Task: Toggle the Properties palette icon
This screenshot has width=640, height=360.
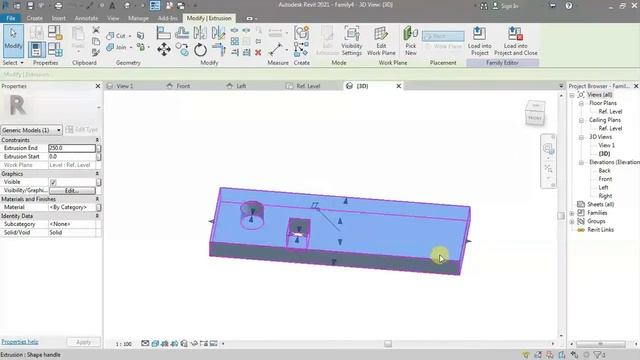Action: (36, 50)
